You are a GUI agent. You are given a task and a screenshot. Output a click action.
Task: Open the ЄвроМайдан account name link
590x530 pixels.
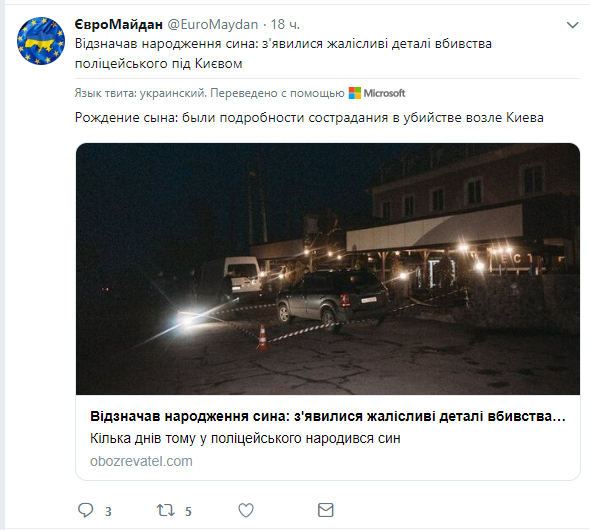click(119, 24)
